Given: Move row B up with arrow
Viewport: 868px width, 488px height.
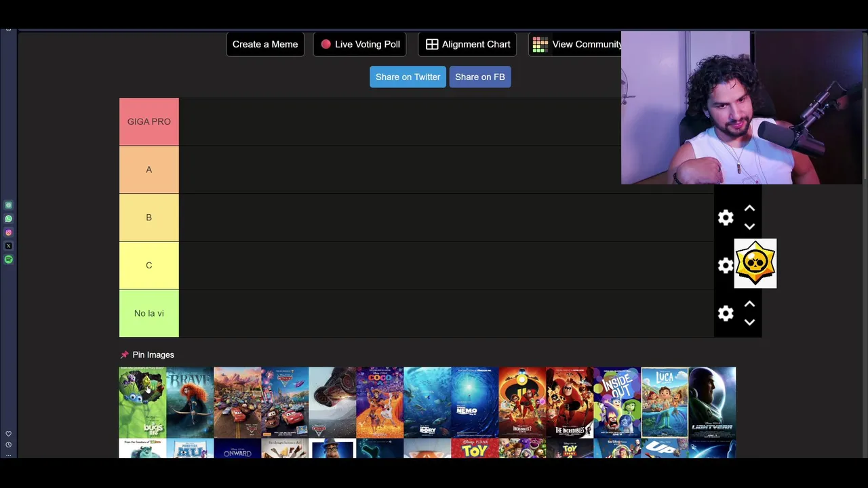Looking at the screenshot, I should tap(749, 209).
